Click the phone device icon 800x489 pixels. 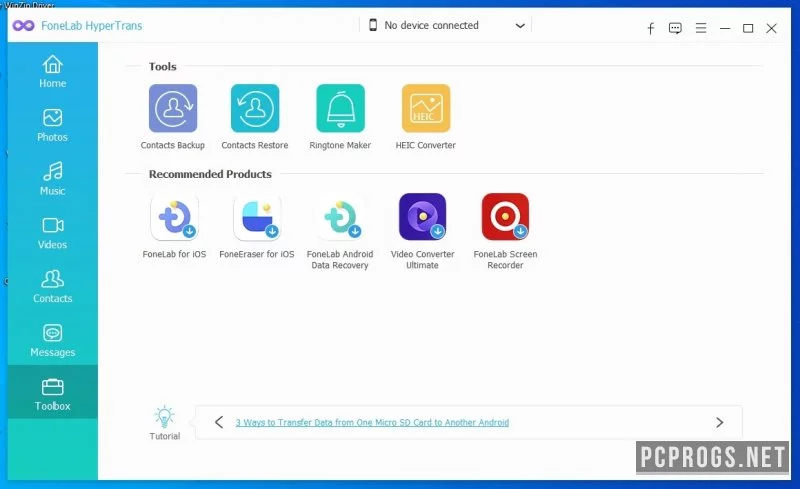(x=373, y=25)
